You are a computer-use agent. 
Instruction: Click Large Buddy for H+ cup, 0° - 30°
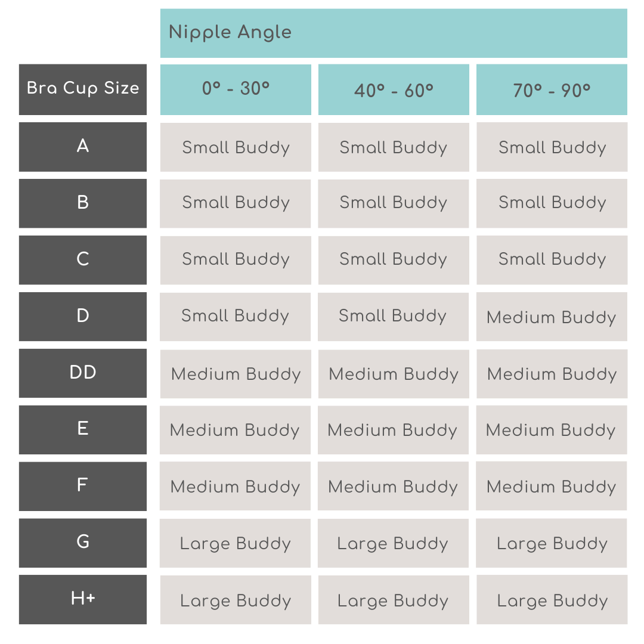tap(236, 600)
